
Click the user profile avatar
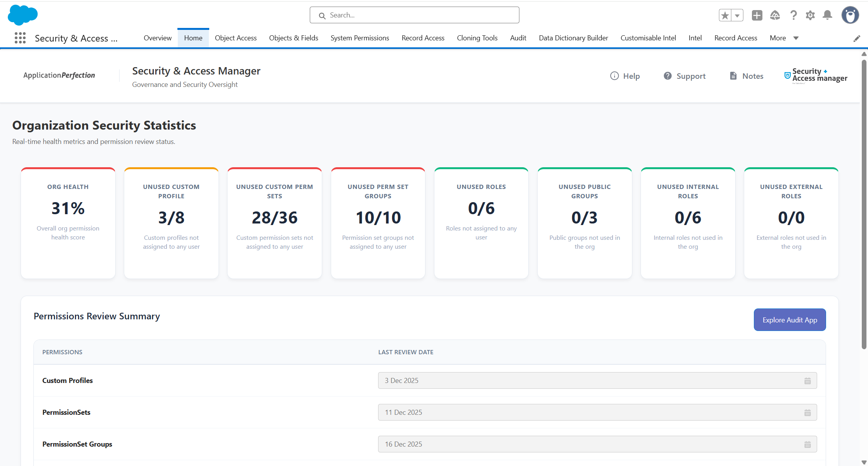pyautogui.click(x=850, y=16)
